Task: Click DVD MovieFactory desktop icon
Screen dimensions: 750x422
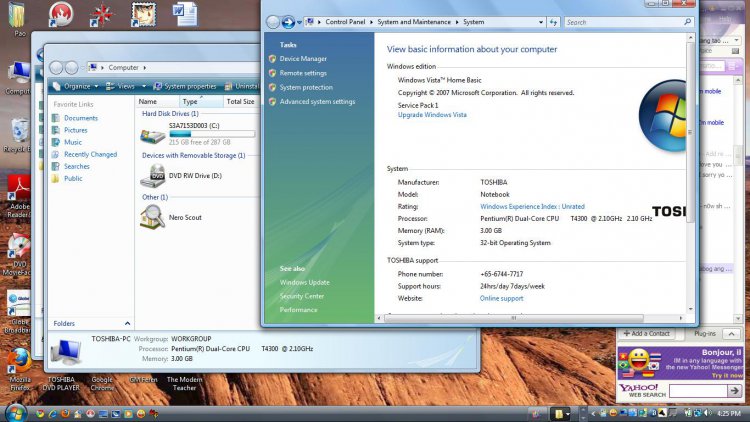Action: click(17, 255)
